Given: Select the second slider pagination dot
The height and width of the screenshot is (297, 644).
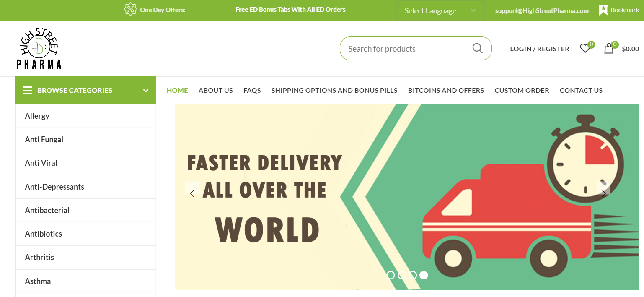Looking at the screenshot, I should pos(401,275).
